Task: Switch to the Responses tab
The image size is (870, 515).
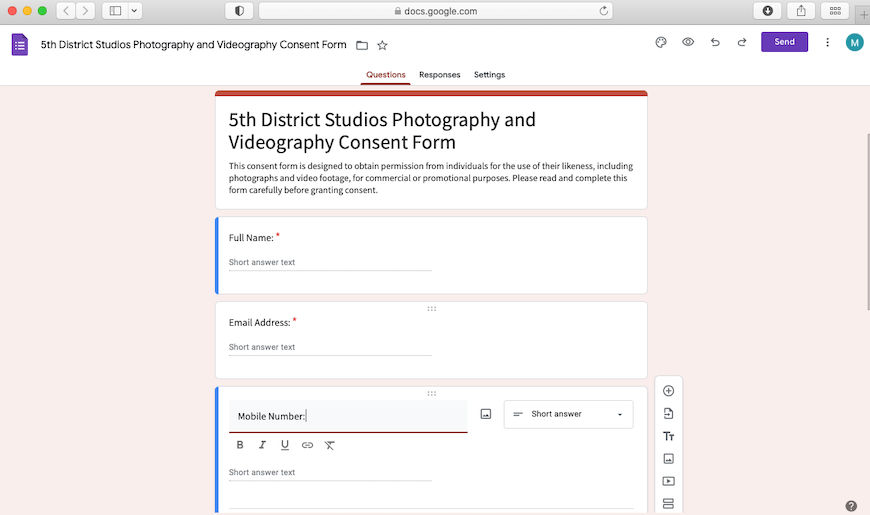Action: [x=439, y=75]
